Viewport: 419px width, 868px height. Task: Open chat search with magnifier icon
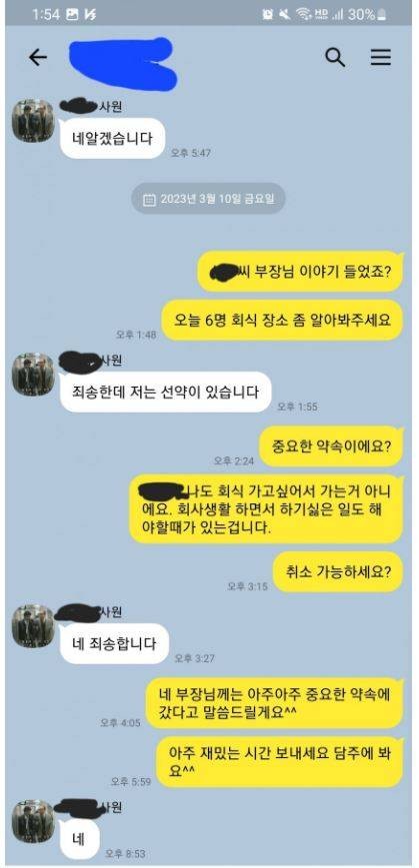pos(335,57)
